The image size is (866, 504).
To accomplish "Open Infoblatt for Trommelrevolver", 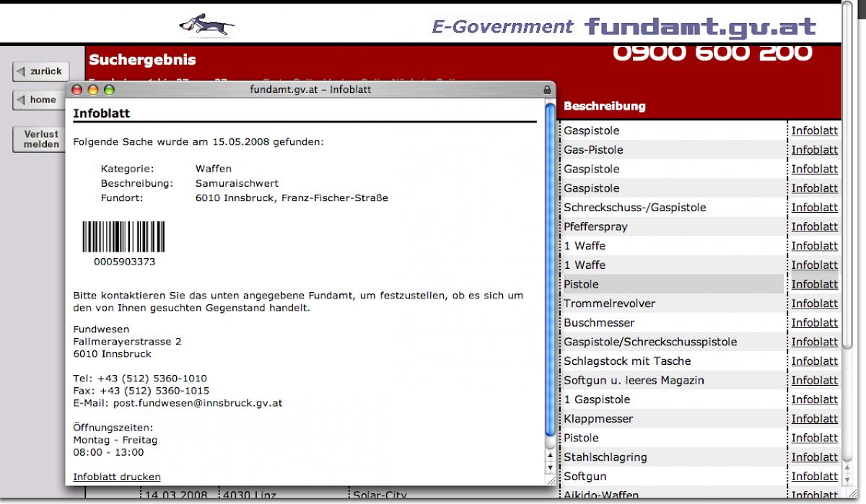I will 814,304.
